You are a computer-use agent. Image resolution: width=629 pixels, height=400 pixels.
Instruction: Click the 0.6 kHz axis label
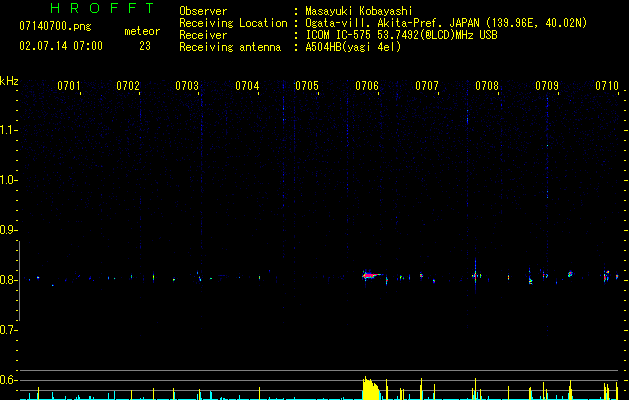coord(7,380)
